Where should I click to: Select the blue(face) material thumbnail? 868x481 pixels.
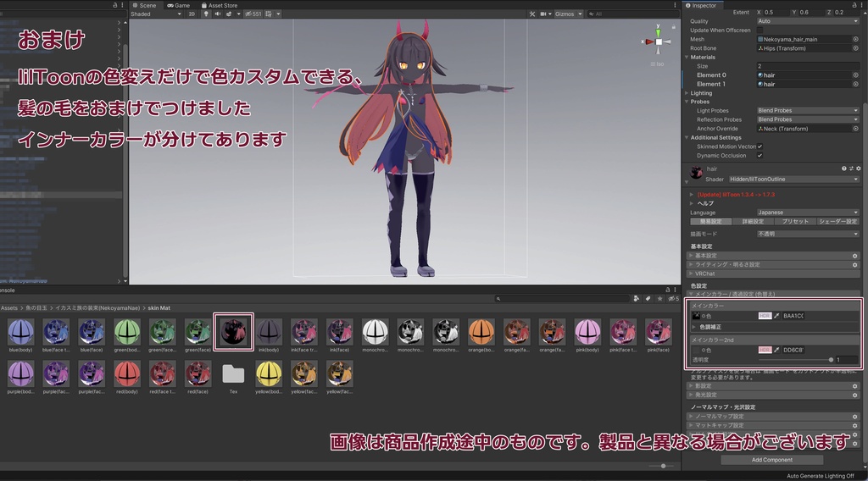tap(92, 332)
